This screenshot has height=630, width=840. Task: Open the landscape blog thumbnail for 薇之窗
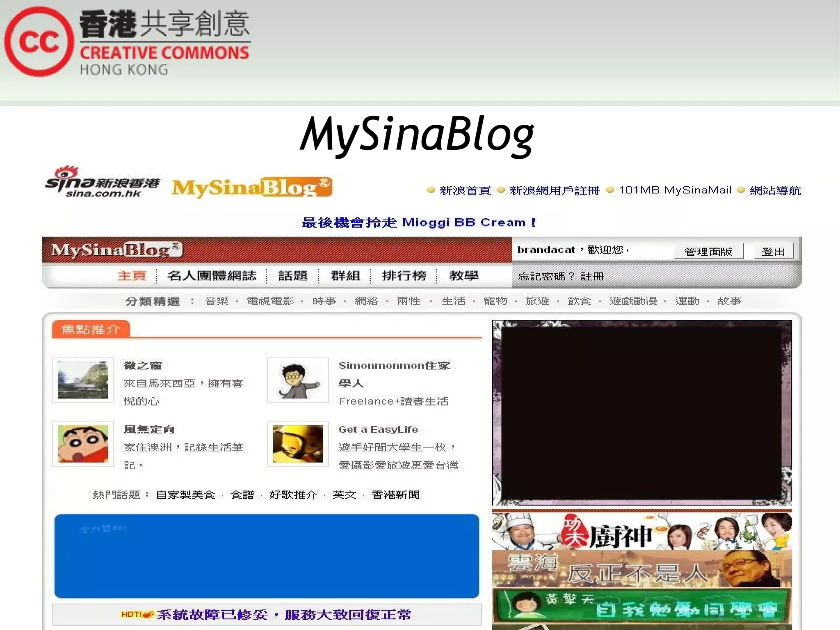[x=83, y=380]
